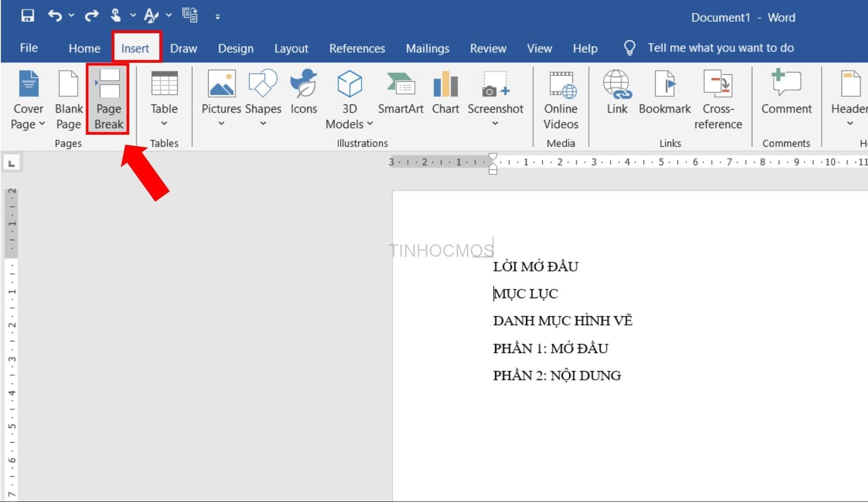Open the Design tab

[x=236, y=48]
